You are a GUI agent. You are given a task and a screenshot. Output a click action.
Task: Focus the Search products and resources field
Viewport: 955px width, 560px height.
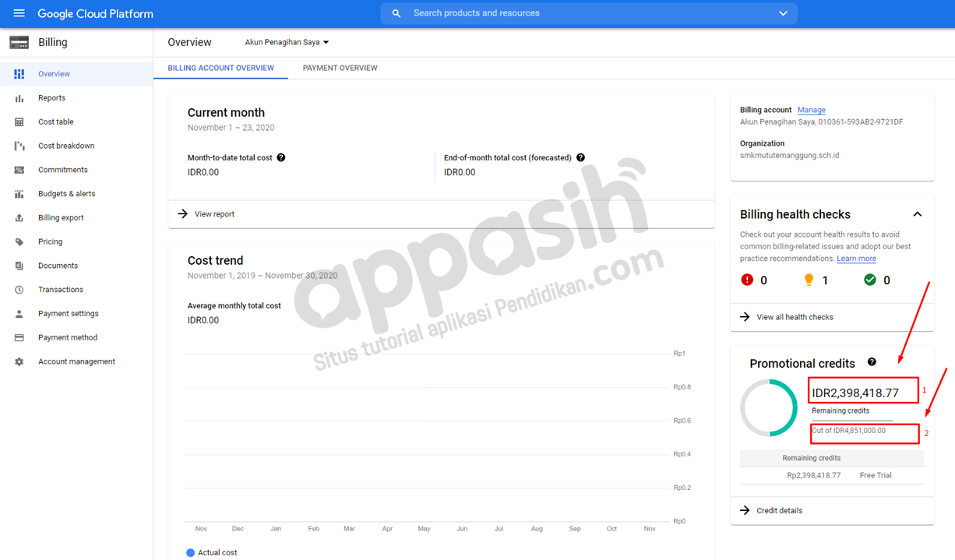tap(588, 13)
